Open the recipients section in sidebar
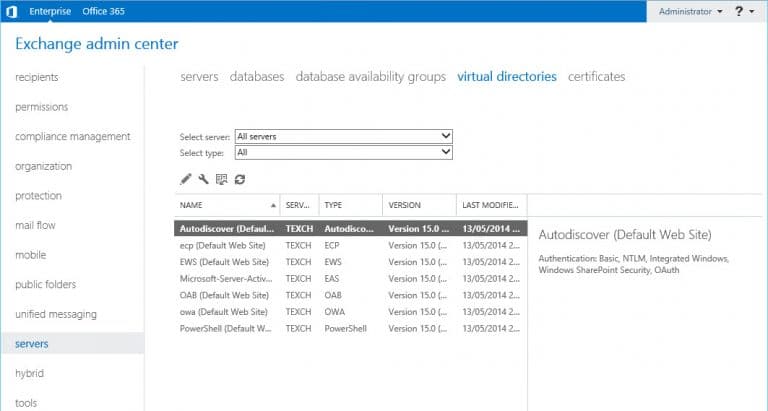Viewport: 768px width, 411px height. (x=37, y=77)
